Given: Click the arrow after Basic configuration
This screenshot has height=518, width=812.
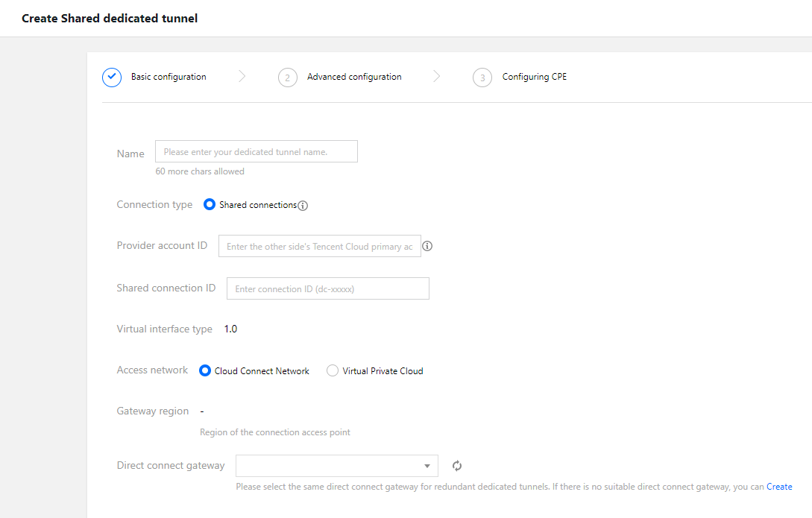Looking at the screenshot, I should (242, 77).
